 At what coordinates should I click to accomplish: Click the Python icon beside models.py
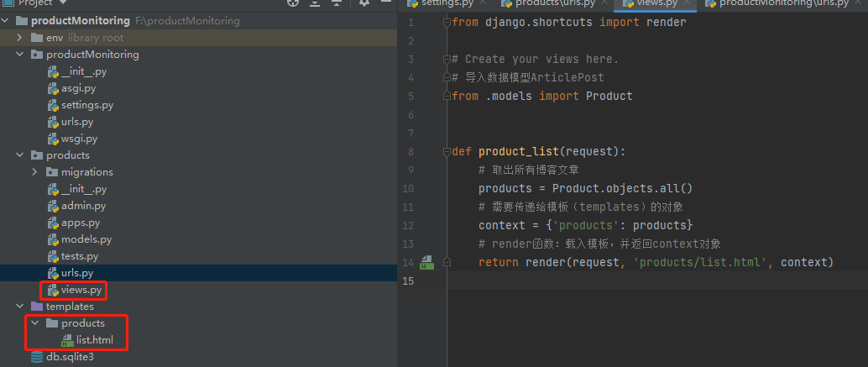pyautogui.click(x=53, y=239)
